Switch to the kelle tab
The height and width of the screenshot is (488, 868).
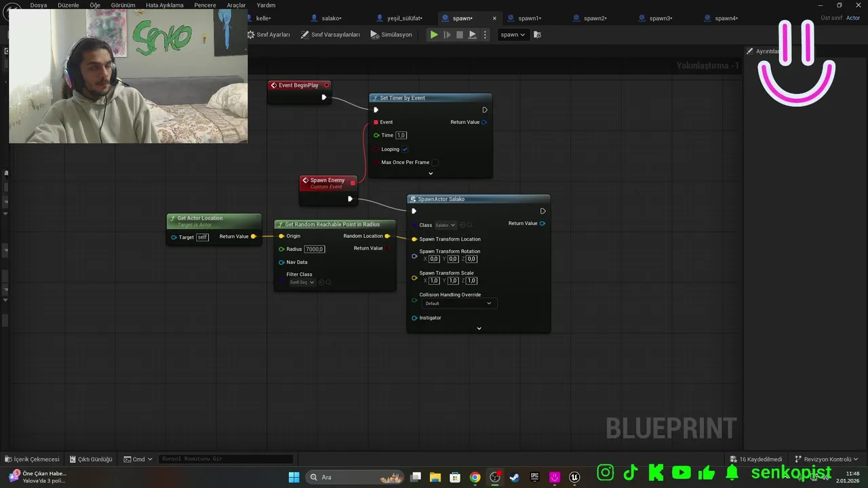click(x=263, y=18)
